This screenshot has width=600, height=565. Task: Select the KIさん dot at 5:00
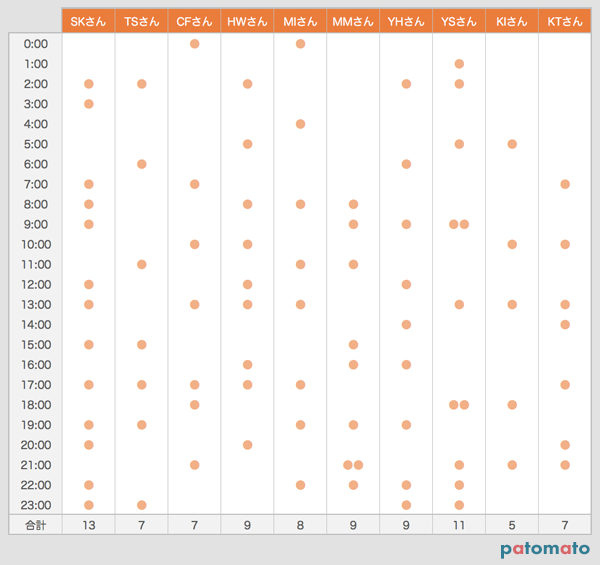pos(512,144)
